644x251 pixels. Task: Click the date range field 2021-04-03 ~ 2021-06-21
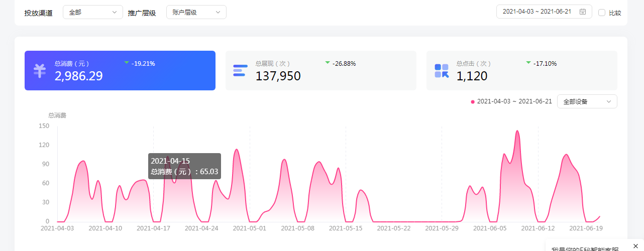click(544, 12)
